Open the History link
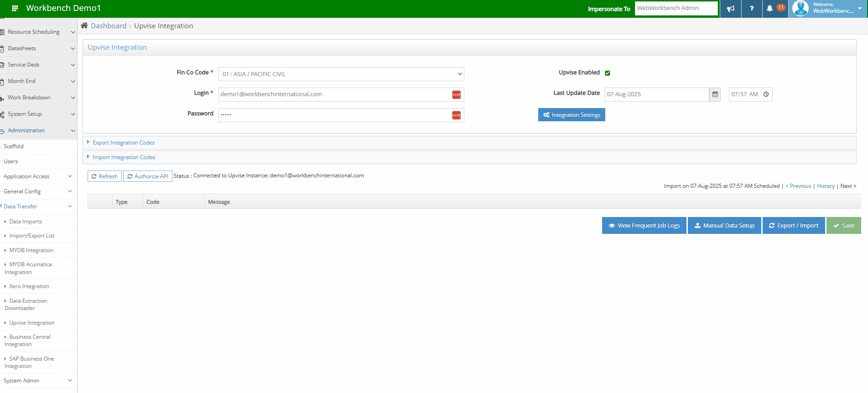The image size is (868, 393). (826, 186)
